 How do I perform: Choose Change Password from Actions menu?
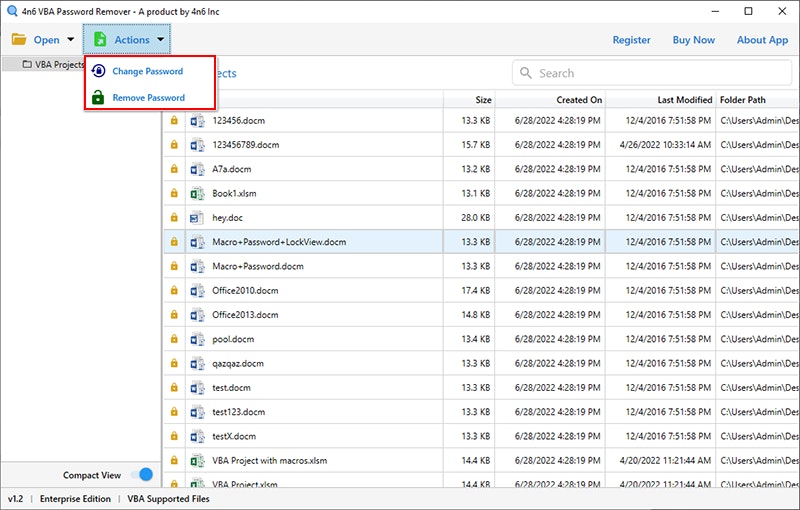(x=147, y=71)
